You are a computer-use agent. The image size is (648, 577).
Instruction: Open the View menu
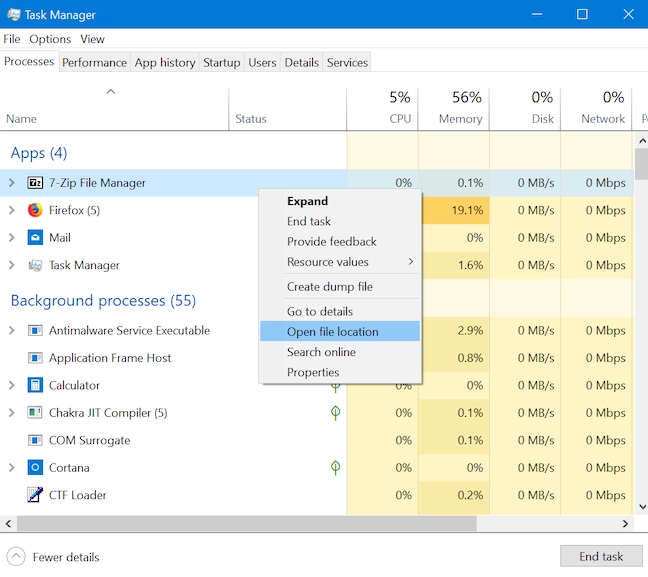[x=92, y=39]
